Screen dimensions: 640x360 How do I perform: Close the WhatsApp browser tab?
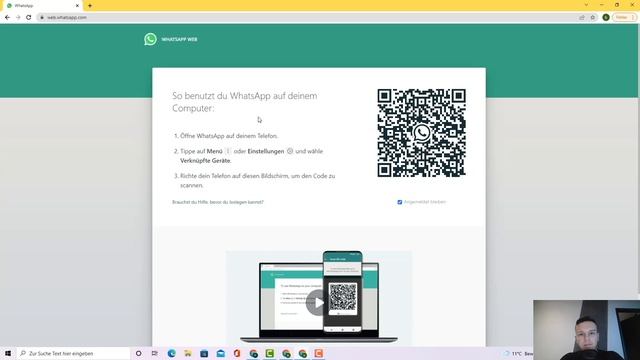[x=77, y=6]
